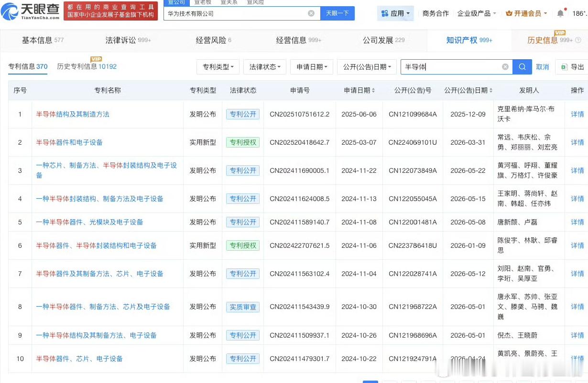Image resolution: width=588 pixels, height=383 pixels.
Task: Click 详情 for patent CN202411509937.1
Action: 577,335
